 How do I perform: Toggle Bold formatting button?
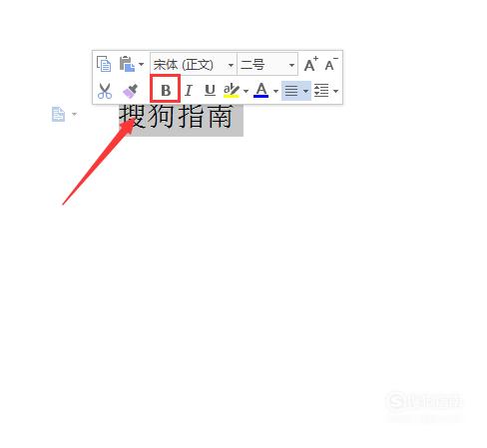(x=166, y=90)
